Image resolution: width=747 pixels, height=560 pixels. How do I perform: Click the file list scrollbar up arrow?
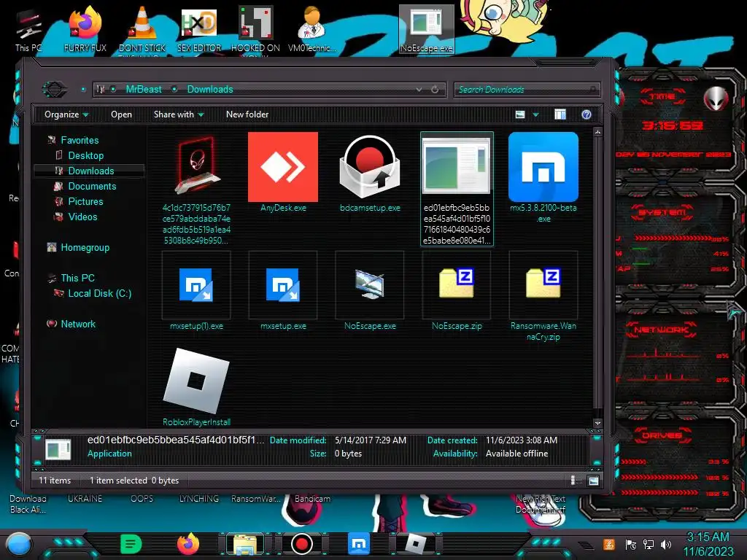[x=597, y=131]
